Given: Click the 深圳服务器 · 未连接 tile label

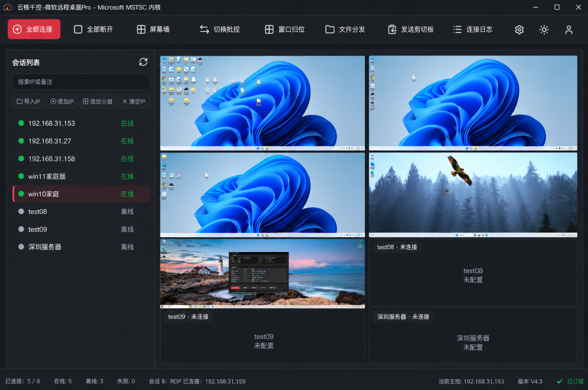Looking at the screenshot, I should click(x=403, y=317).
